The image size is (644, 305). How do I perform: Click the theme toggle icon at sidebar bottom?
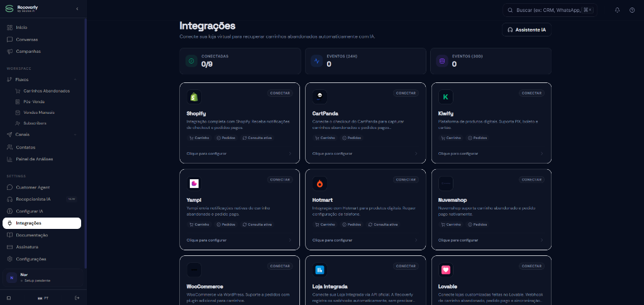(9, 297)
